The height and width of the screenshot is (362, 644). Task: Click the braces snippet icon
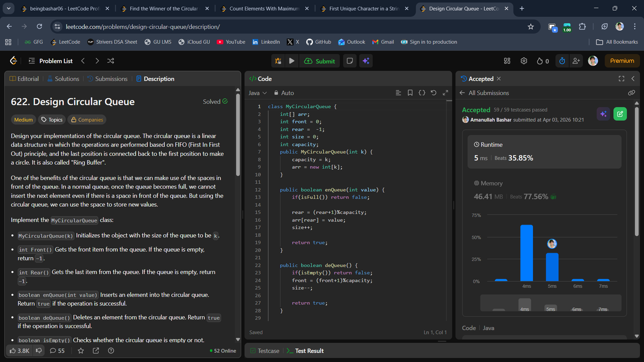click(x=422, y=93)
